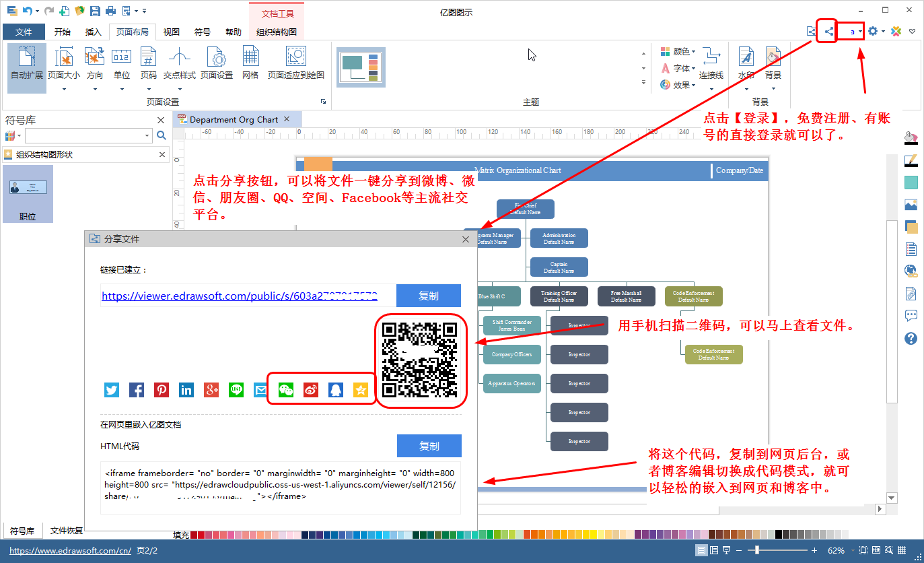Share to LinkedIn icon
Viewport: 924px width, 563px height.
coord(186,389)
